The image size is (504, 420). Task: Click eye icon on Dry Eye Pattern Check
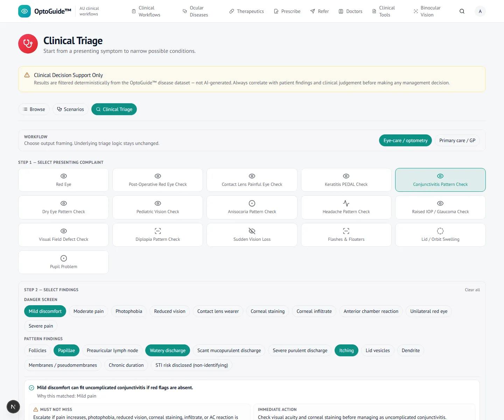coord(64,203)
